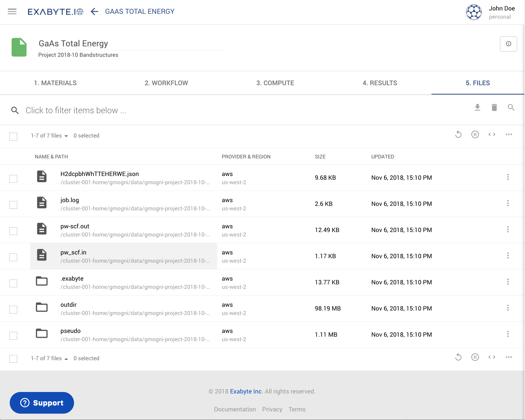Open the hamburger navigation menu
This screenshot has width=525, height=420.
(x=12, y=11)
